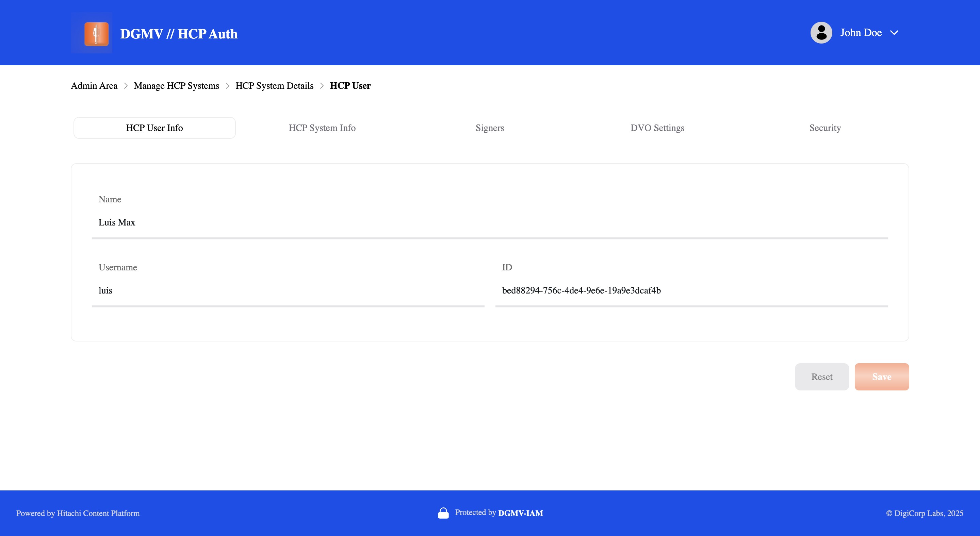Click the ID field with the UUID
The image size is (980, 536).
pos(692,290)
